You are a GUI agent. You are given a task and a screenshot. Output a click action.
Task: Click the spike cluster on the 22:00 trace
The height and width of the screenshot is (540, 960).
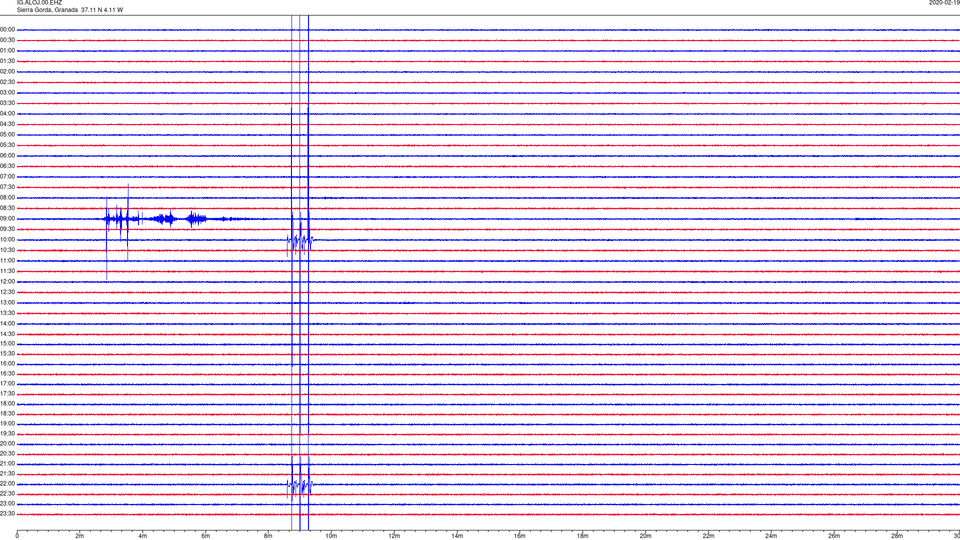[300, 486]
